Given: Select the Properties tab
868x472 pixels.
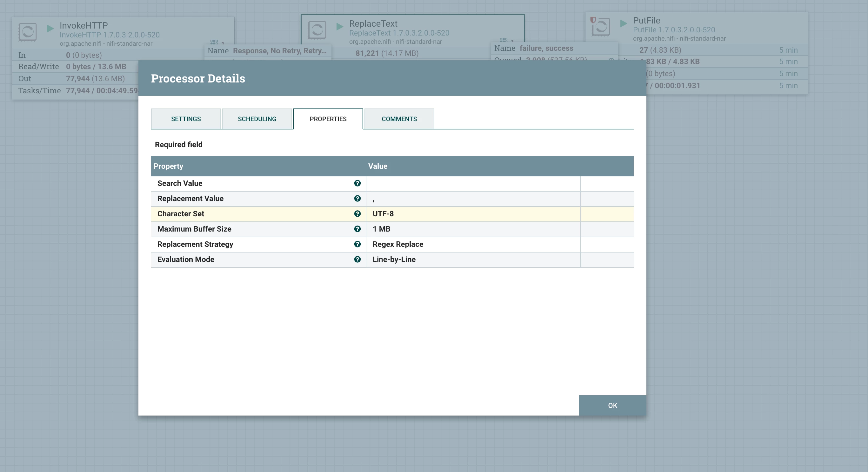Looking at the screenshot, I should click(x=328, y=119).
